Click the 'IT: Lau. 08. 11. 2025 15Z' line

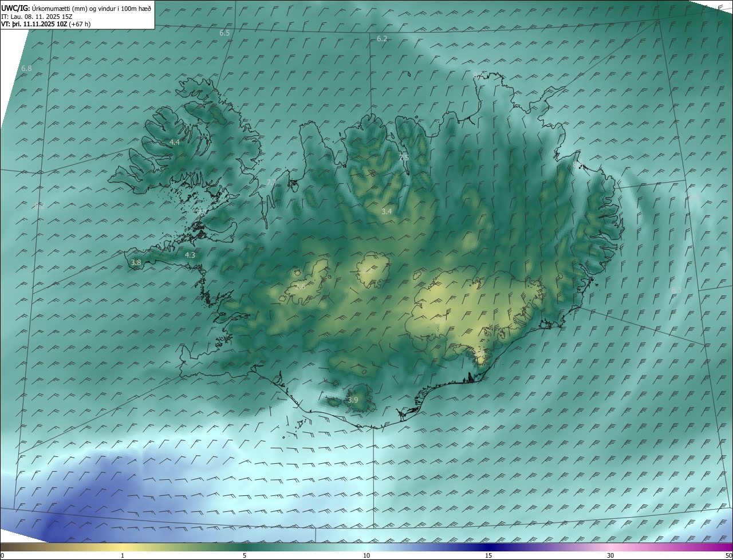tap(36, 17)
